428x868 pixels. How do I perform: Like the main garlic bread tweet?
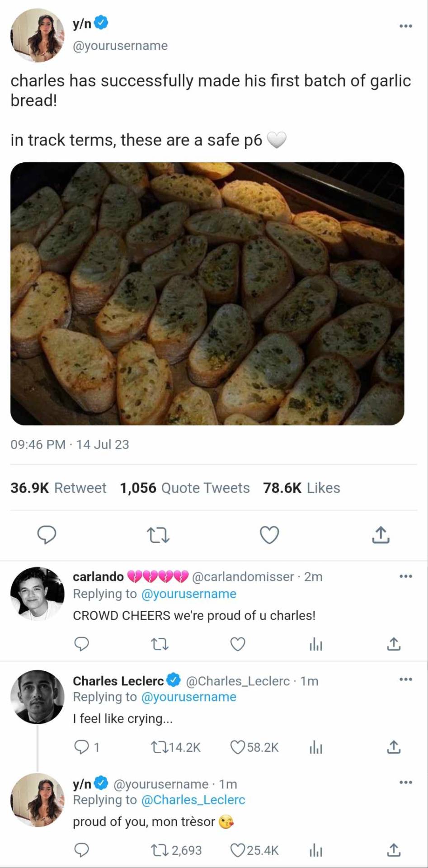tap(269, 535)
